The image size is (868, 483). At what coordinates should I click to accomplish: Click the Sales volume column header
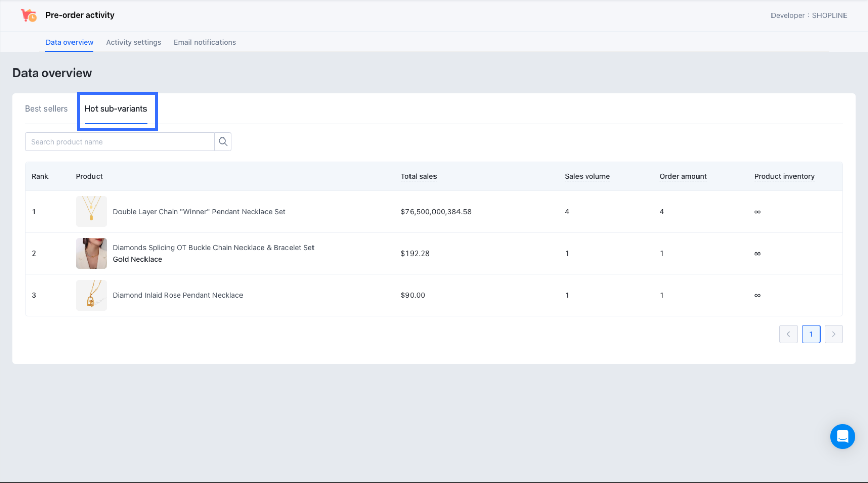click(x=587, y=176)
